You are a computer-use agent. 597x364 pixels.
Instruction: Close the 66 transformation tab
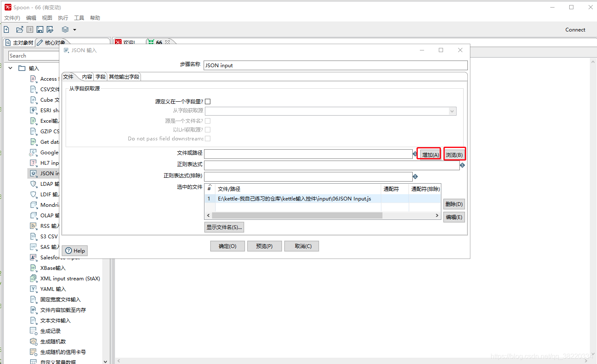click(167, 42)
